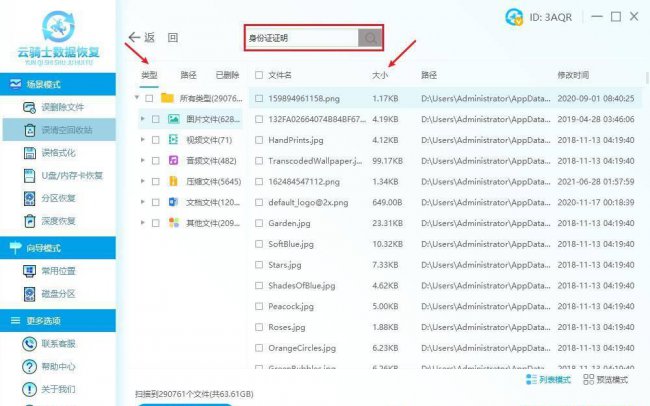Open the 向导模式 section header

pyautogui.click(x=58, y=248)
